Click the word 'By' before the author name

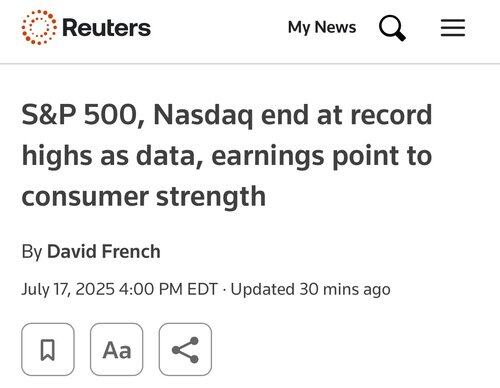32,252
